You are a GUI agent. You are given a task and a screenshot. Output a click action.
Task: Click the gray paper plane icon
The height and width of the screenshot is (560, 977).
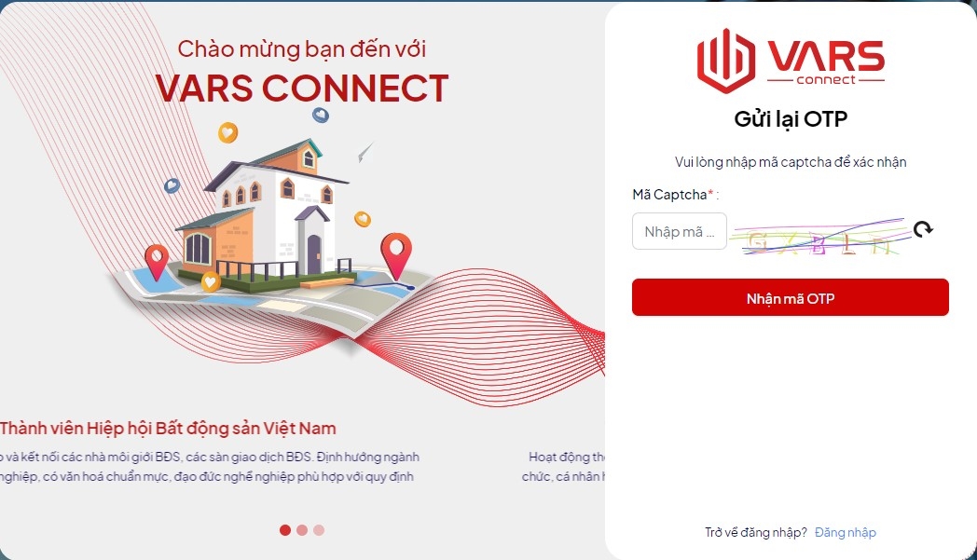365,152
